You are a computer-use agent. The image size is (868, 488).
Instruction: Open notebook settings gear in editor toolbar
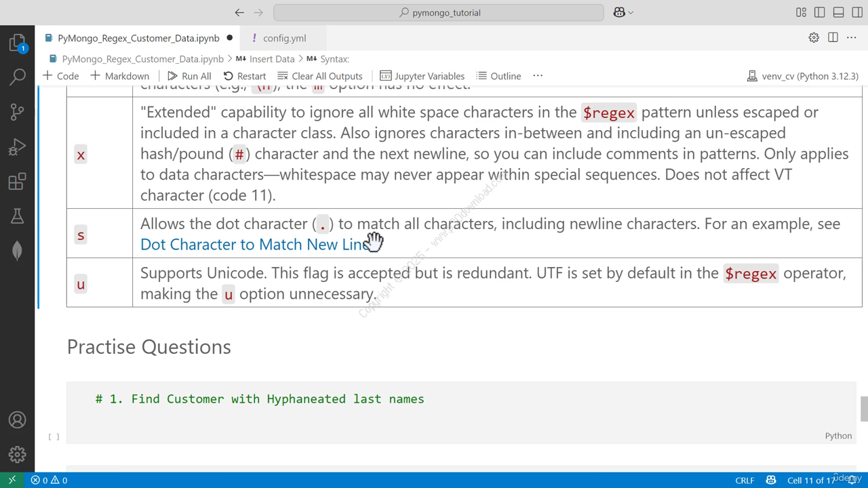pyautogui.click(x=814, y=38)
